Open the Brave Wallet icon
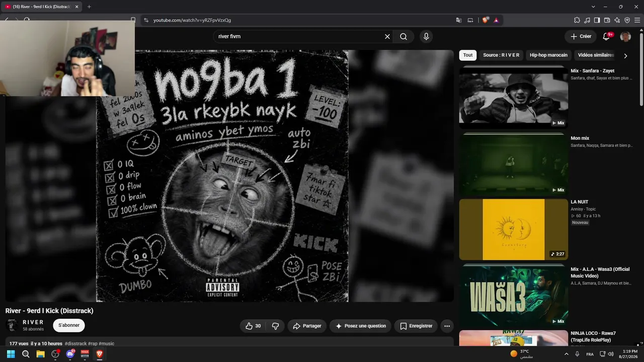 [x=607, y=20]
